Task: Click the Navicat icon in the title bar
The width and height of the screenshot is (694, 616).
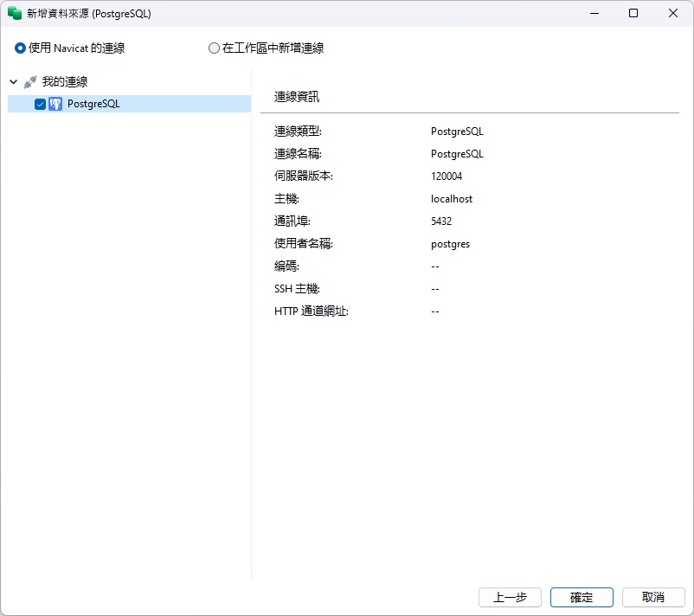Action: (14, 13)
